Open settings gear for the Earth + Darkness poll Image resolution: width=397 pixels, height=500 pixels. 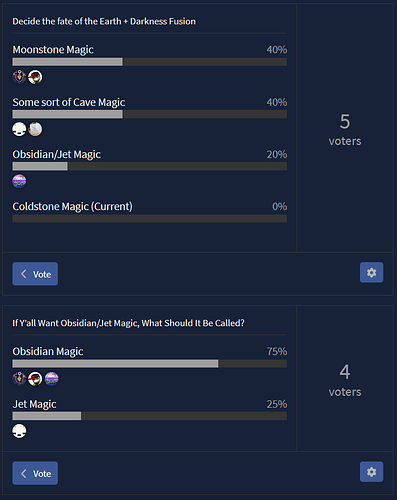coord(371,273)
